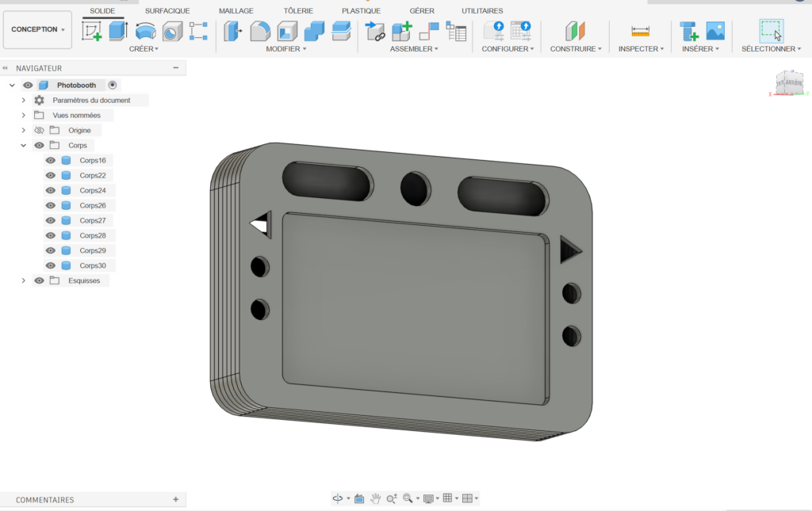Switch to the TÔLERIE tab
This screenshot has height=511, width=812.
tap(298, 11)
